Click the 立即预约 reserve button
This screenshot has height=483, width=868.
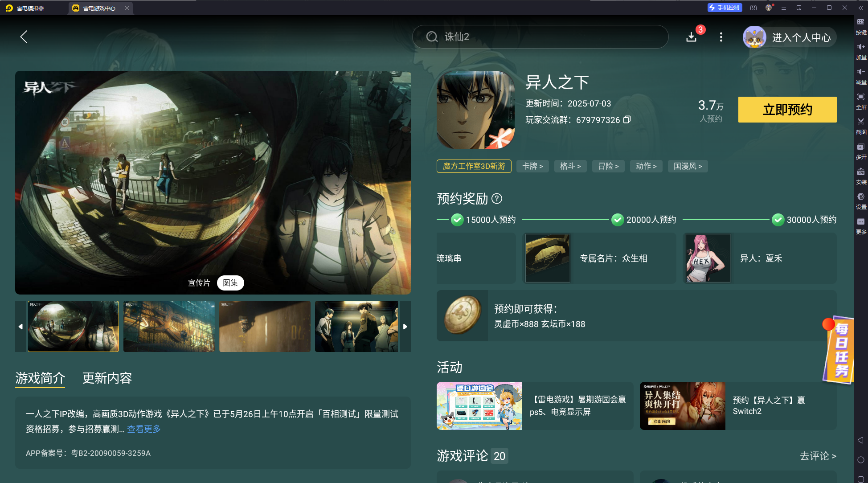pos(787,110)
